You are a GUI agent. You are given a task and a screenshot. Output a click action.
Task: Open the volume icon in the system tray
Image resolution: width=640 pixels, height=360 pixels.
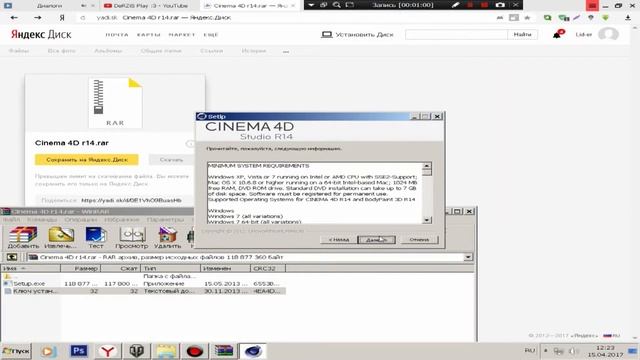click(x=573, y=351)
